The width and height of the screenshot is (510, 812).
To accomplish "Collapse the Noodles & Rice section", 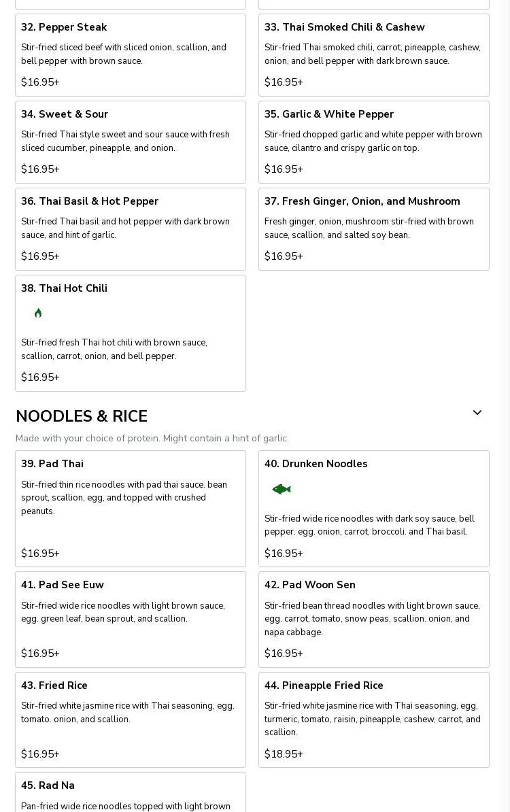I will coord(477,413).
